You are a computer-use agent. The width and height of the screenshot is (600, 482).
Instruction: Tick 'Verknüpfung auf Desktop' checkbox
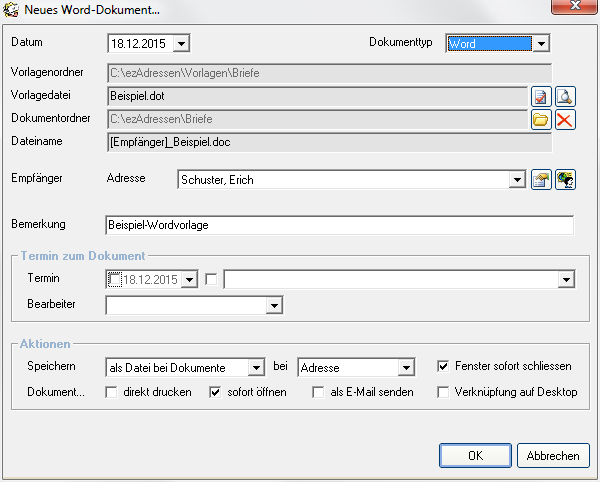443,392
